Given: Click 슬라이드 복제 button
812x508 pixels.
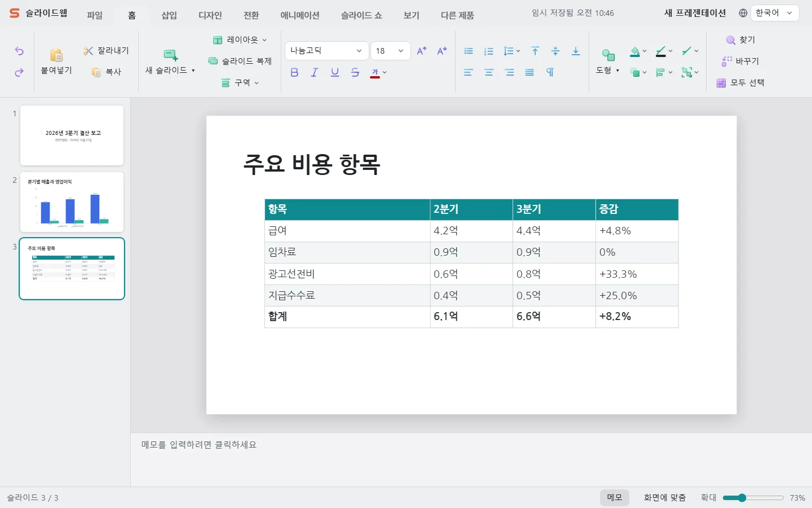Looking at the screenshot, I should (240, 62).
